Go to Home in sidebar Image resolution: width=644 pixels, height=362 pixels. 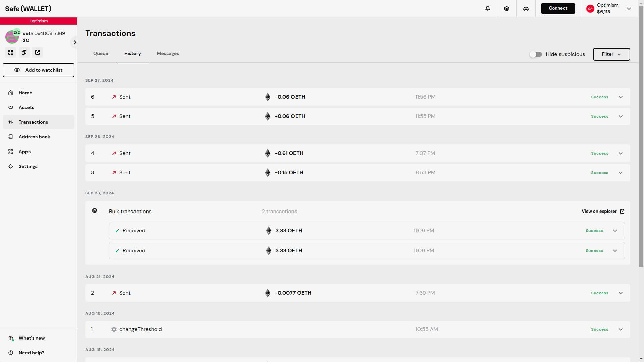click(39, 93)
